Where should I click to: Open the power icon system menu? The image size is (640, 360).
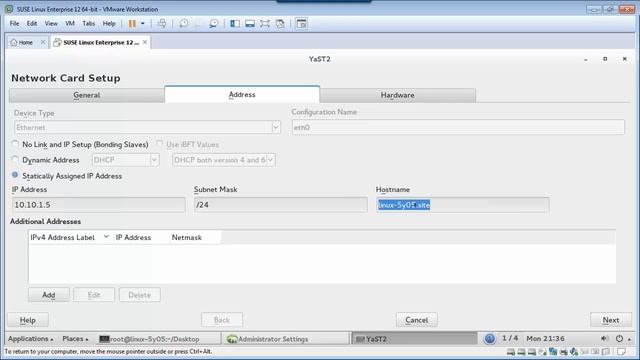pos(620,338)
